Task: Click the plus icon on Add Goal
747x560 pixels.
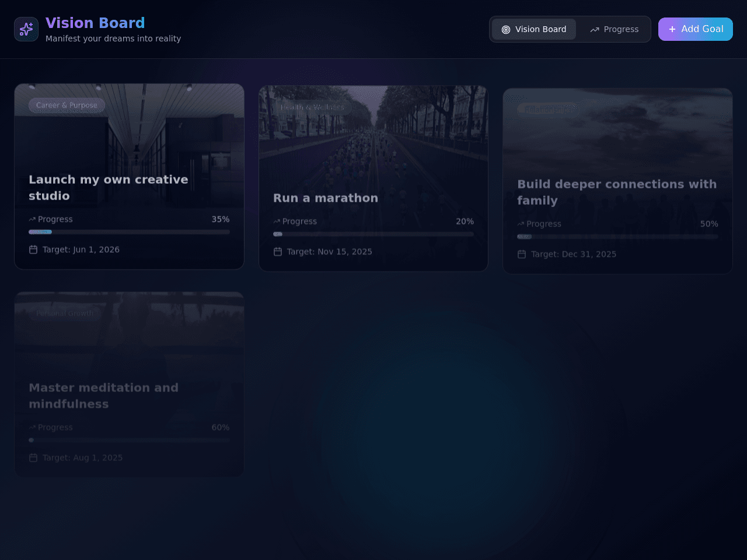Action: pos(672,29)
